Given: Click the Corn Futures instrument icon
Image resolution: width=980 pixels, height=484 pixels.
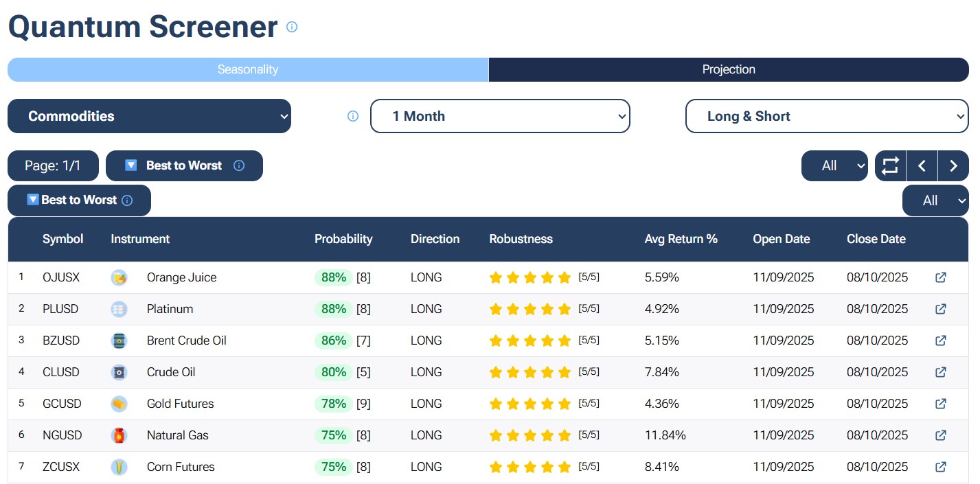Looking at the screenshot, I should click(119, 467).
